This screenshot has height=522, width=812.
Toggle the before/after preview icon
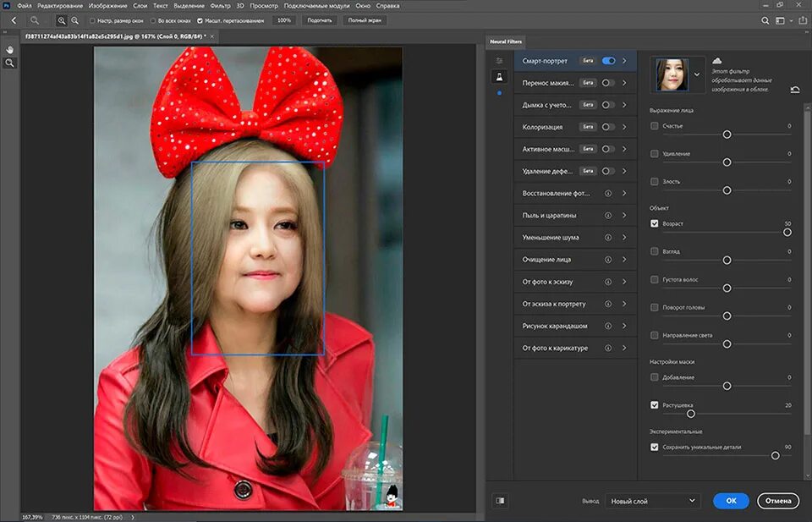[x=500, y=500]
